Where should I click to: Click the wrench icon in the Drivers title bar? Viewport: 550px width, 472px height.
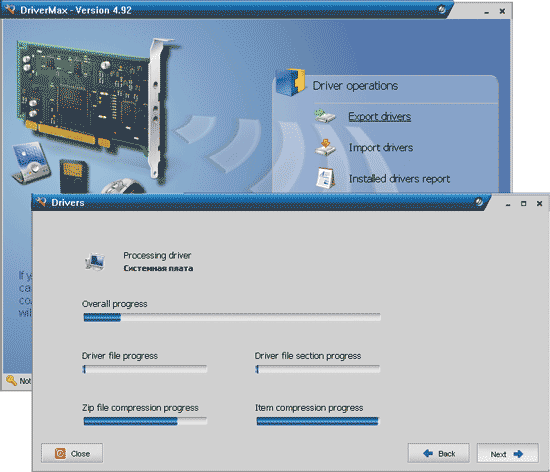(41, 202)
